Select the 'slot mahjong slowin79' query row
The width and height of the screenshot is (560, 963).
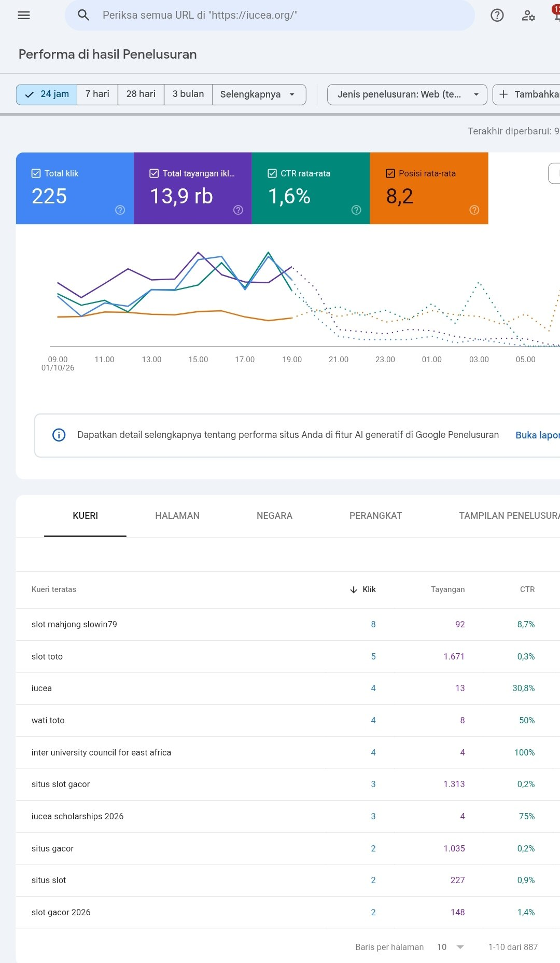point(288,624)
